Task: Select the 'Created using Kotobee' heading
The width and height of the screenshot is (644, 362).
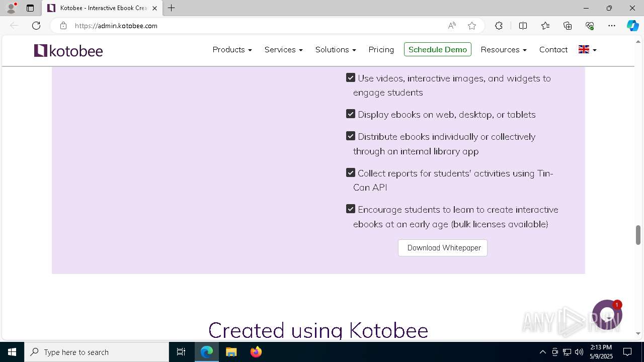Action: (x=318, y=330)
